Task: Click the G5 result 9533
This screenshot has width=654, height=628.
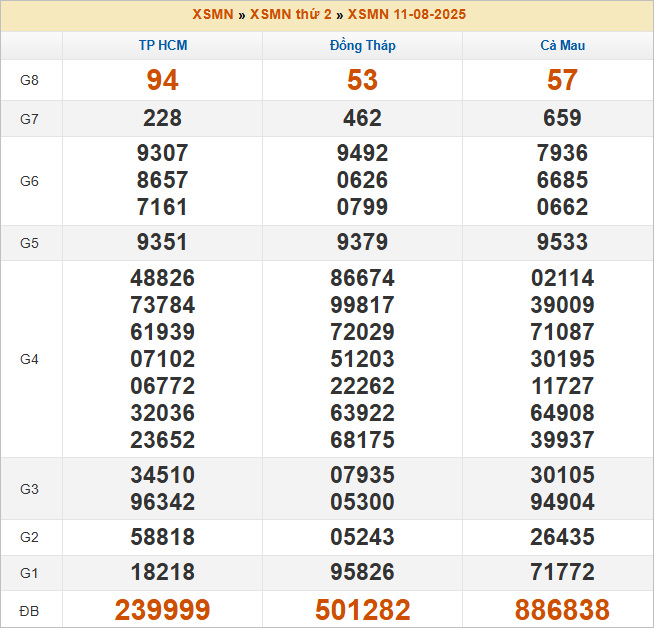Action: click(x=562, y=243)
